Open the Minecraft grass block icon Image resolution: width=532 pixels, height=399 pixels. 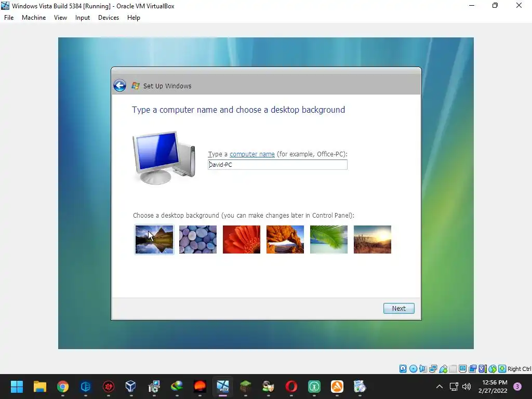coord(246,387)
